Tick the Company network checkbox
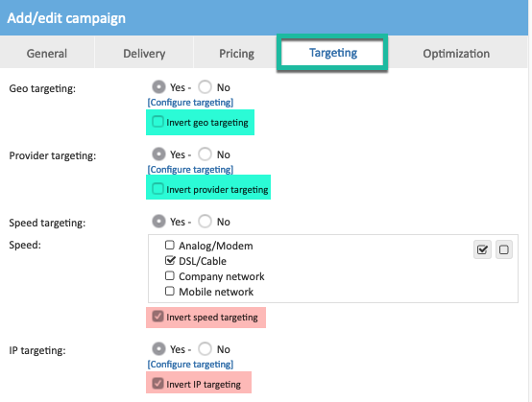Screen dimensions: 532x402 [170, 275]
